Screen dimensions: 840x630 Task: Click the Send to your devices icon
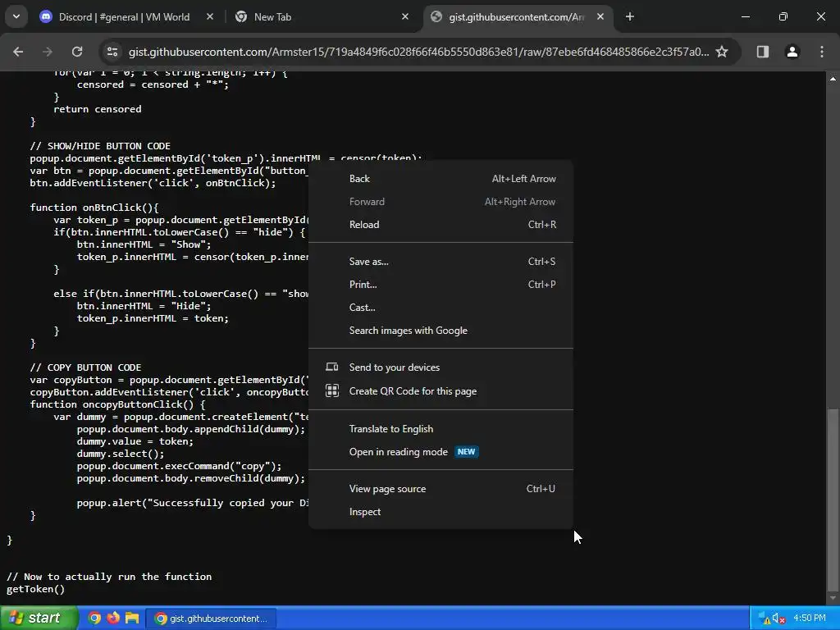(332, 367)
